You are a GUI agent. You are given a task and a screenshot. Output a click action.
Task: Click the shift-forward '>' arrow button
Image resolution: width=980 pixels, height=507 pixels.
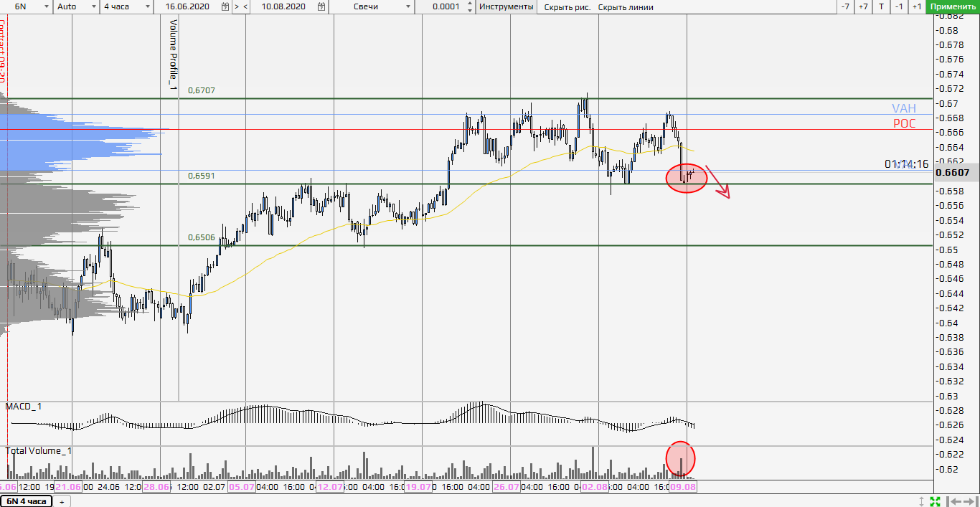[x=237, y=6]
